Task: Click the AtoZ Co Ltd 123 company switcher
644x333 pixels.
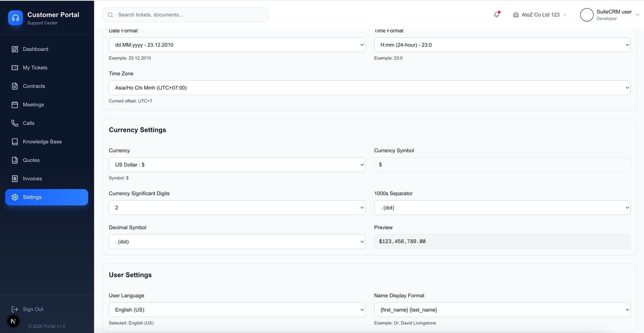Action: (540, 15)
